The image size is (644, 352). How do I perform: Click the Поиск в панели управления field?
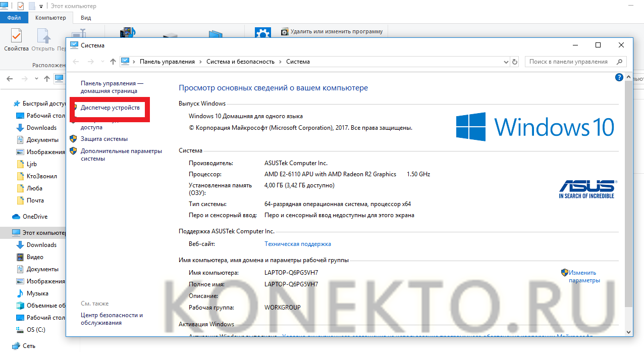click(x=569, y=62)
